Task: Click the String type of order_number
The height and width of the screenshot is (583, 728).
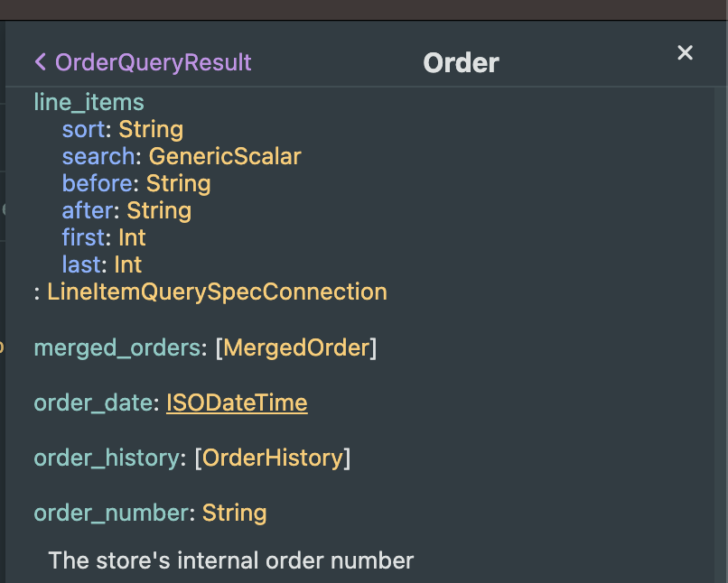Action: [x=234, y=513]
